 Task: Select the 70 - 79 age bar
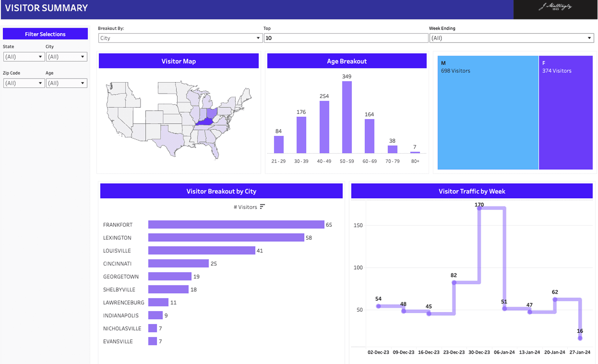[392, 149]
